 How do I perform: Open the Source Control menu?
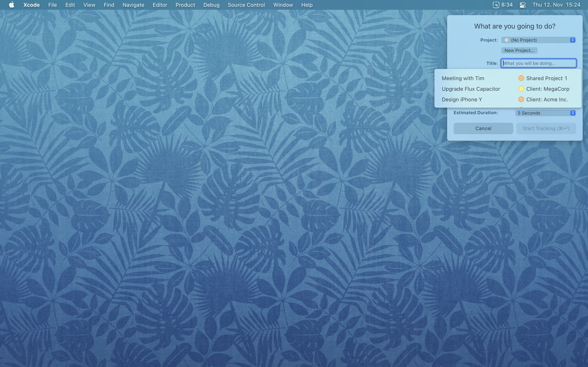(246, 5)
